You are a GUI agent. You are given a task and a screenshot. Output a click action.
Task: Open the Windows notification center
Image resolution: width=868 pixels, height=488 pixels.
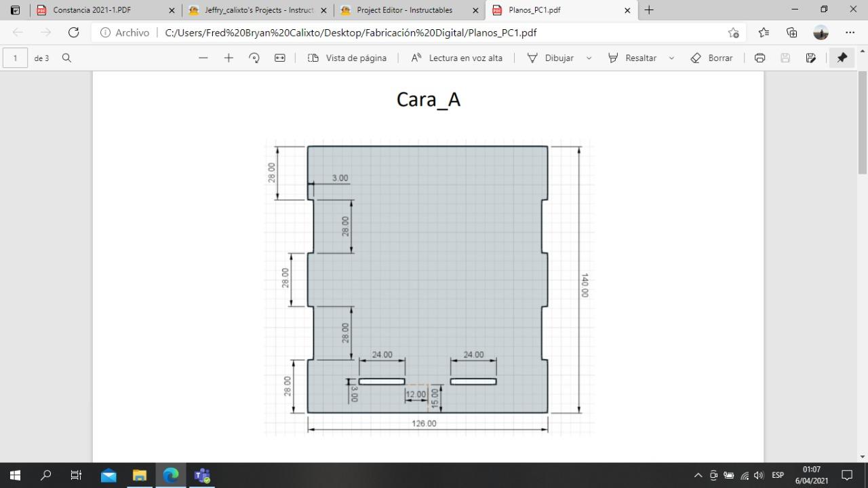847,475
